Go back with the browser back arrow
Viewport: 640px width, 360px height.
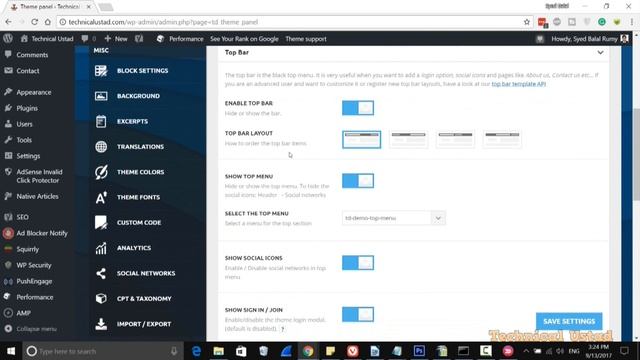[9, 22]
